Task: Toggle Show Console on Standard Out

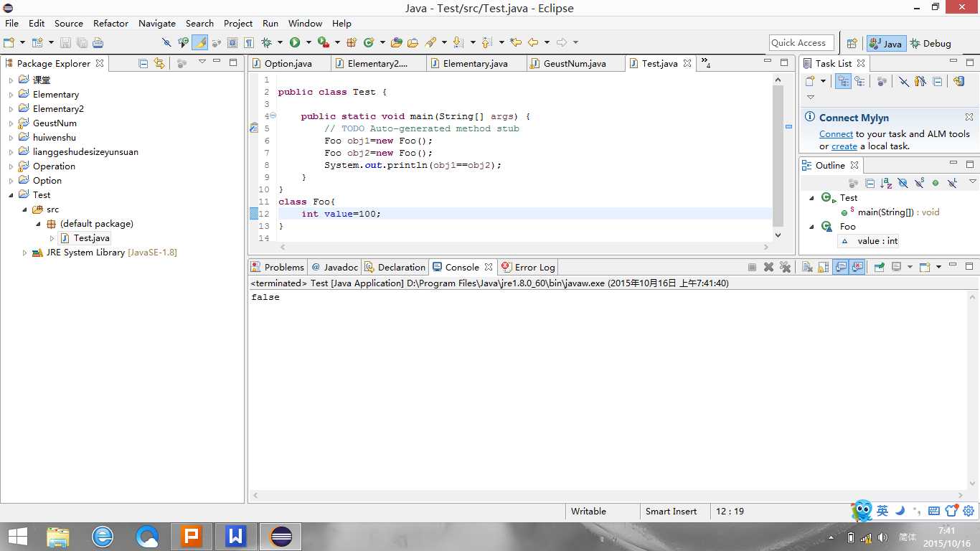Action: (x=841, y=267)
